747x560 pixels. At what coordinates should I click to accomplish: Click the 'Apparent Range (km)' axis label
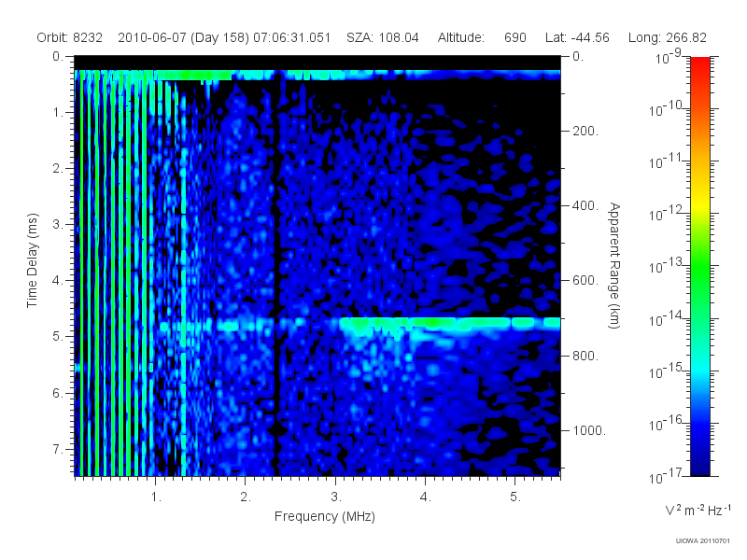point(614,265)
